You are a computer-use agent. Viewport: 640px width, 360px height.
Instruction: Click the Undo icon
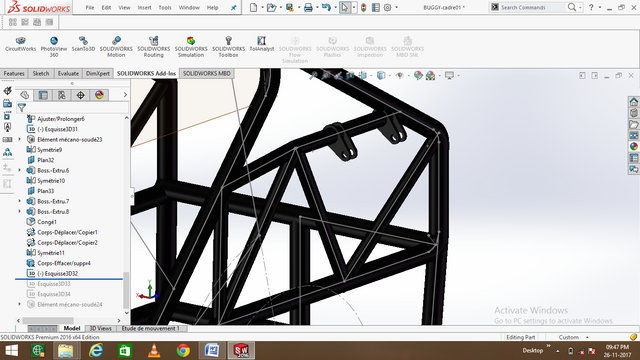coord(326,7)
